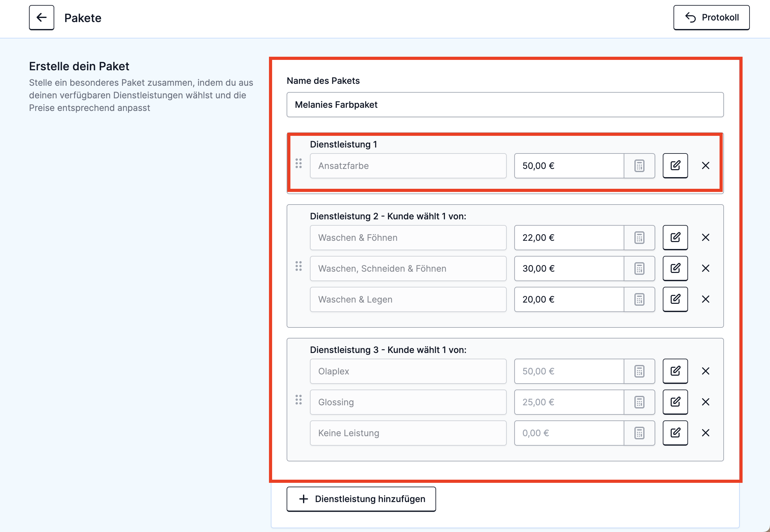The width and height of the screenshot is (770, 532).
Task: Click the Waschen, Schneiden & Föhnen field
Action: (408, 269)
